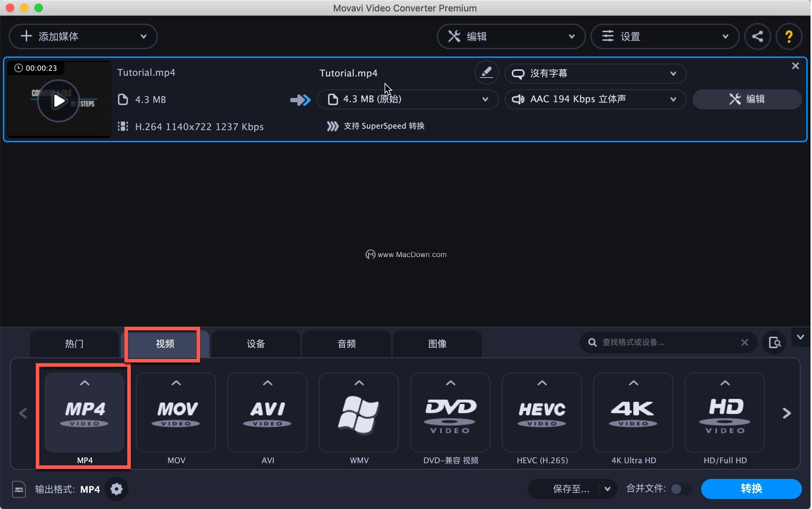Switch to the 设备 tab

(256, 344)
